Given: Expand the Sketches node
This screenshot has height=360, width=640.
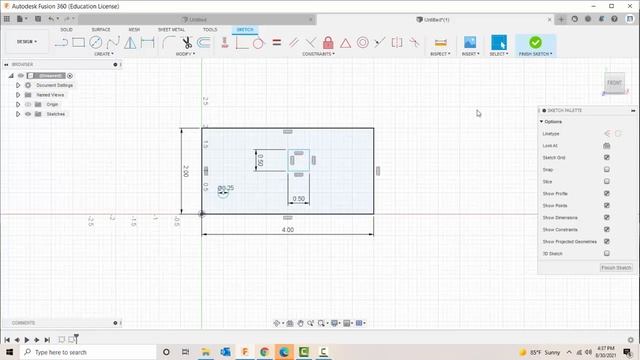Looking at the screenshot, I should coord(18,114).
